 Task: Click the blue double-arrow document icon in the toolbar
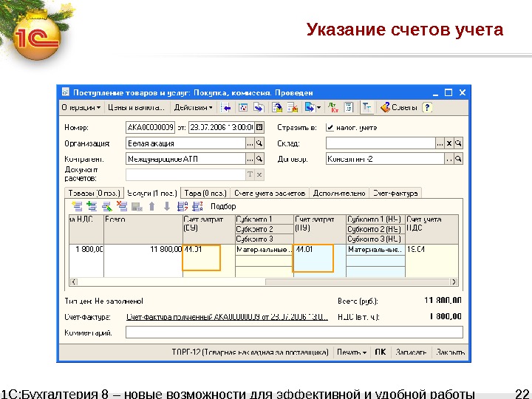tap(259, 108)
